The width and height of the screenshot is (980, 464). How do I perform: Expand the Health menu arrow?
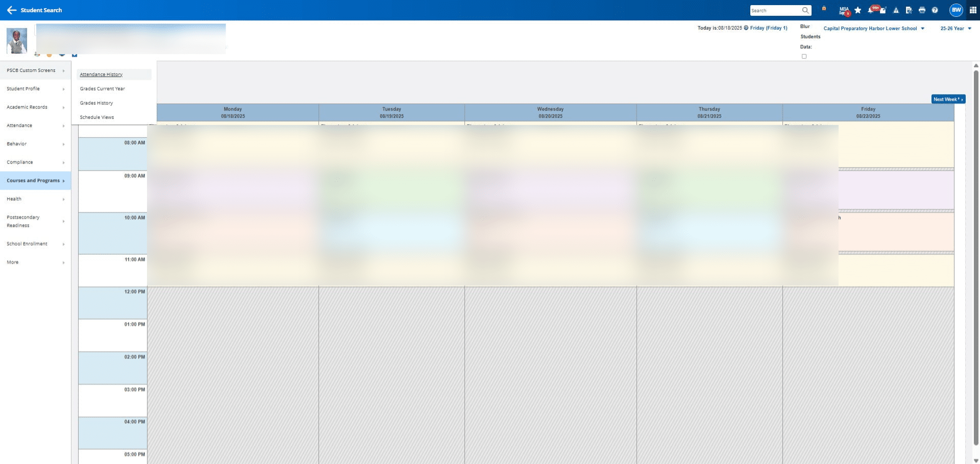tap(64, 199)
